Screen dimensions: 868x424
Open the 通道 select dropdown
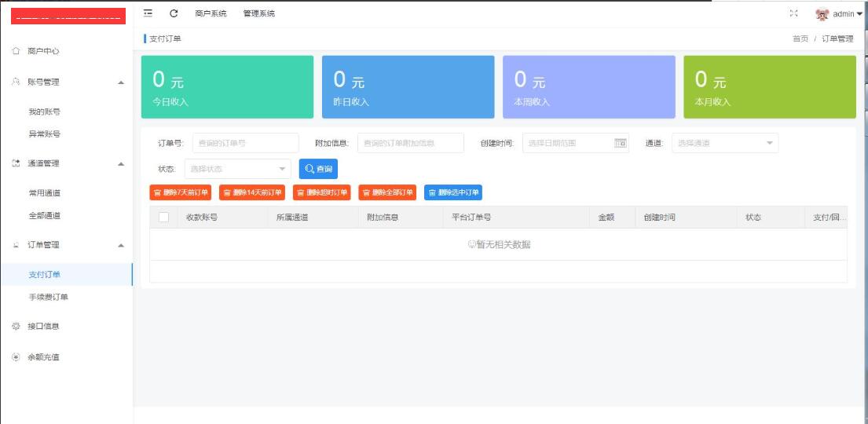[725, 143]
